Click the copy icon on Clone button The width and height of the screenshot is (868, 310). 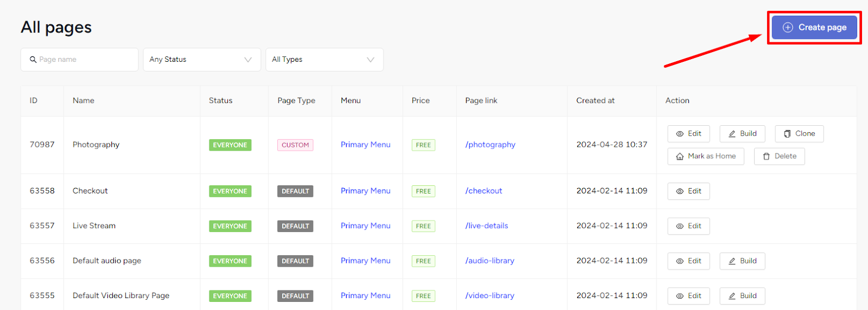[x=787, y=134]
